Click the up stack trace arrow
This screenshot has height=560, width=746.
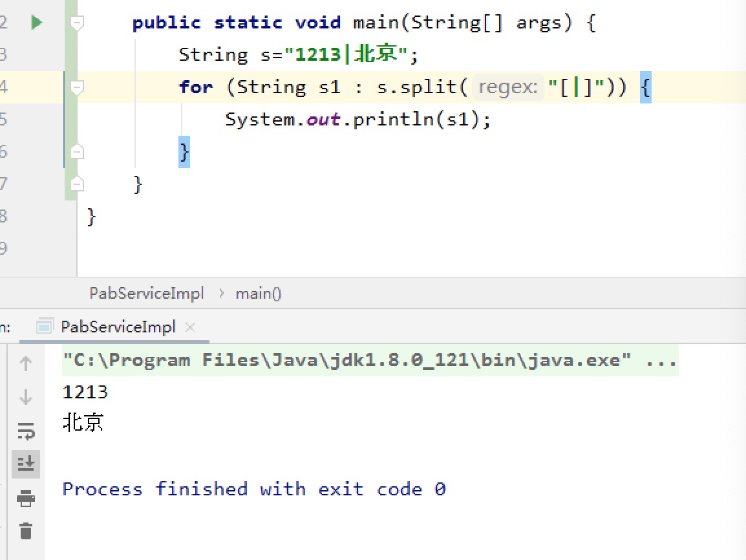tap(26, 363)
